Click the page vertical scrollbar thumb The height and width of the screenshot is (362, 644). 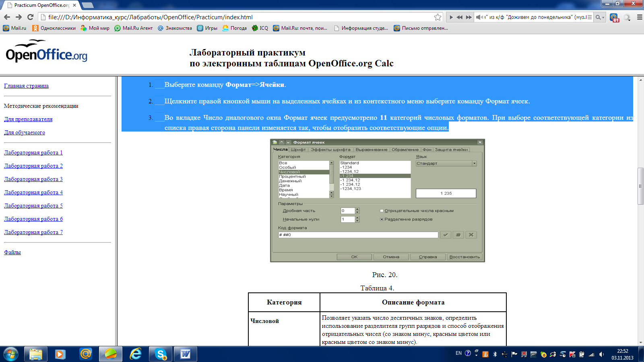point(640,186)
